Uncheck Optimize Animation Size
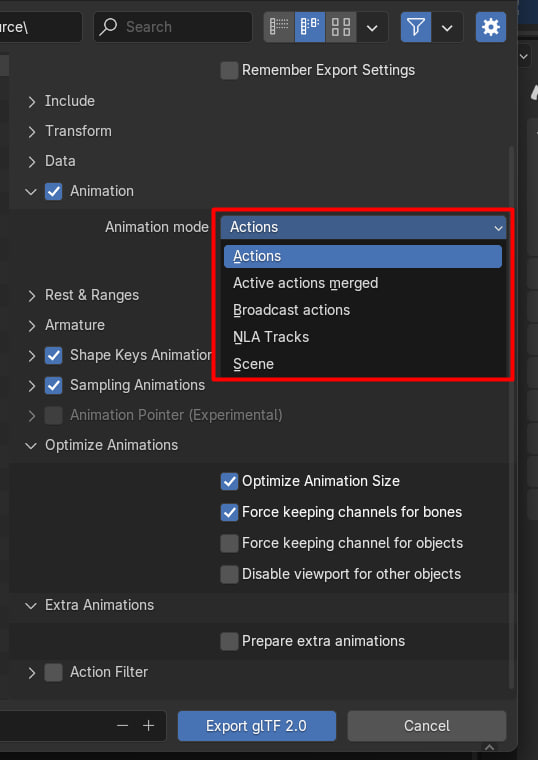The width and height of the screenshot is (538, 760). click(229, 481)
